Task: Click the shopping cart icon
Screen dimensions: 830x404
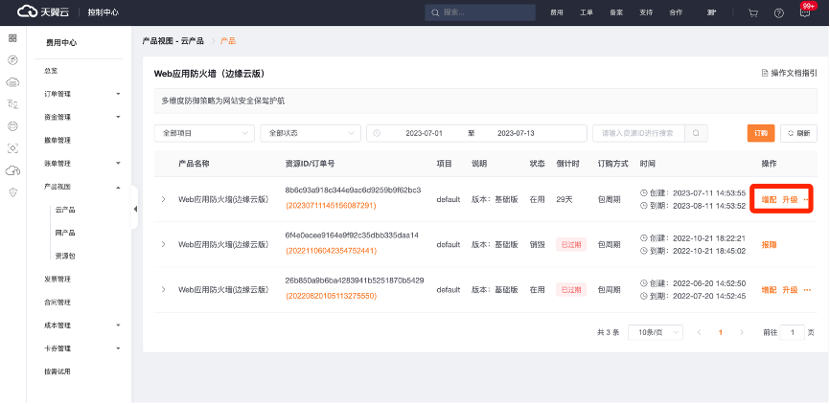Action: click(x=753, y=13)
